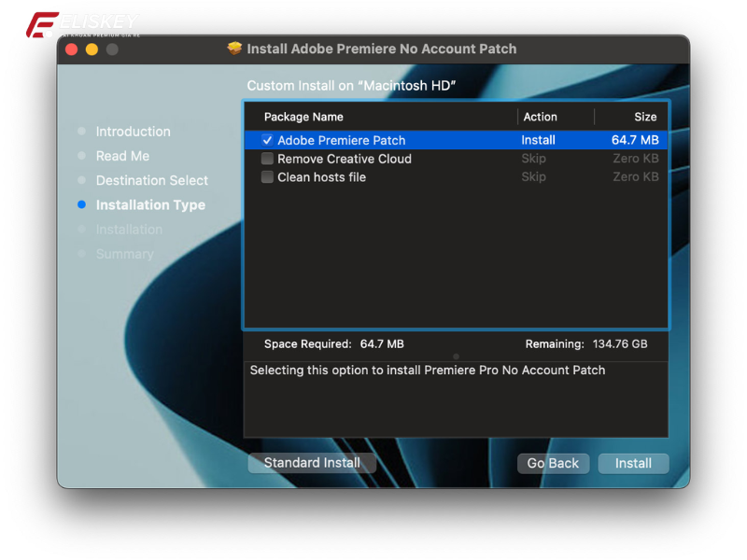Uncheck the Adobe Premiere Patch checkbox
747x560 pixels.
coord(267,140)
